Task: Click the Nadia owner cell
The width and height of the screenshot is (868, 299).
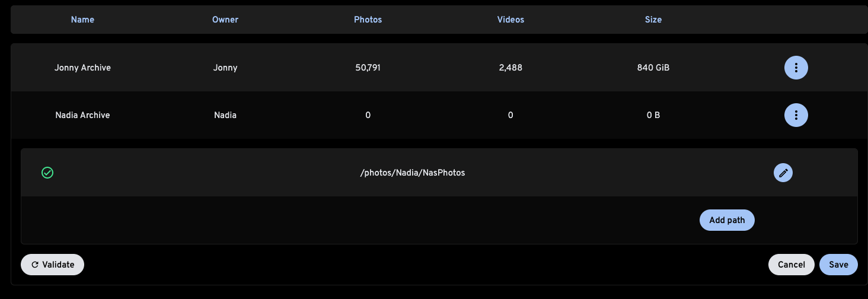Action: click(x=225, y=115)
